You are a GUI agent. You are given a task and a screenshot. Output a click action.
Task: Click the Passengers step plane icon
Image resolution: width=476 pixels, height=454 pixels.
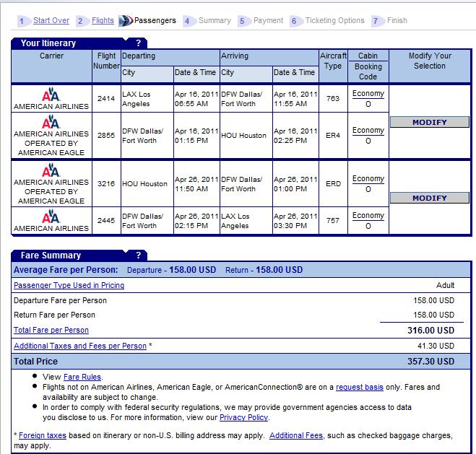coord(126,21)
